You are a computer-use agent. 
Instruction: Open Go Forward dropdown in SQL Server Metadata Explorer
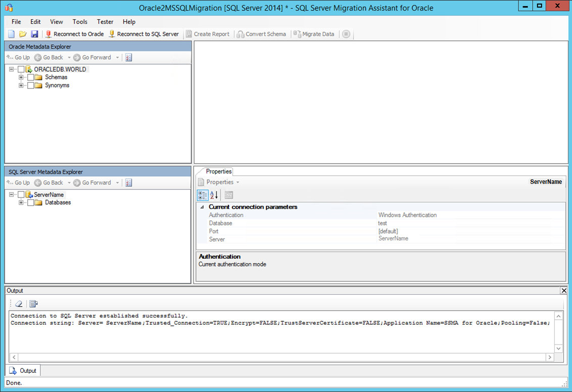tap(117, 183)
